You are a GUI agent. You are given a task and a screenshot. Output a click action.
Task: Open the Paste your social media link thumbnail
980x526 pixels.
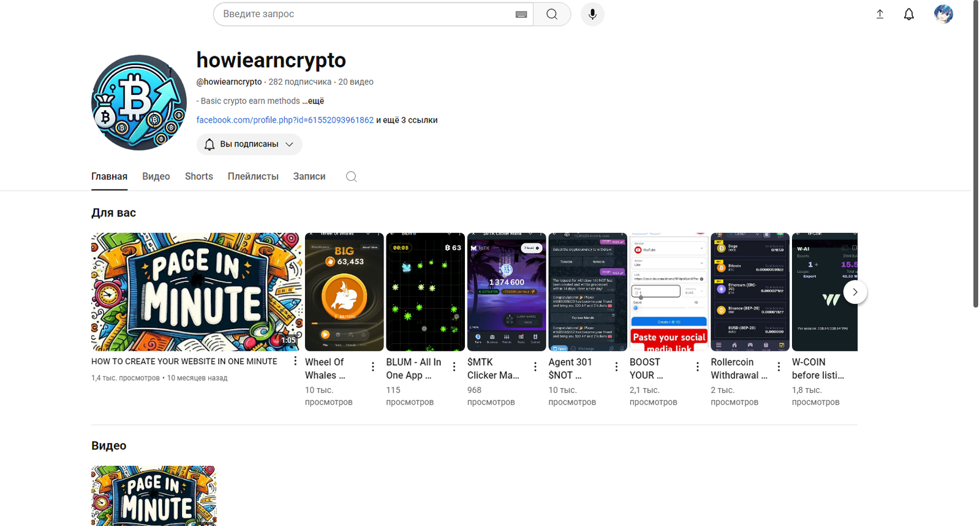669,292
